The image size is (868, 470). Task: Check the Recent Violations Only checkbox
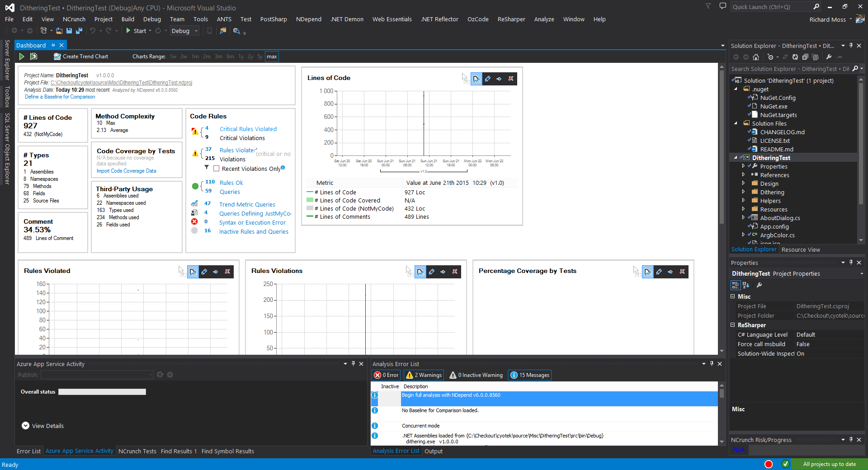217,168
